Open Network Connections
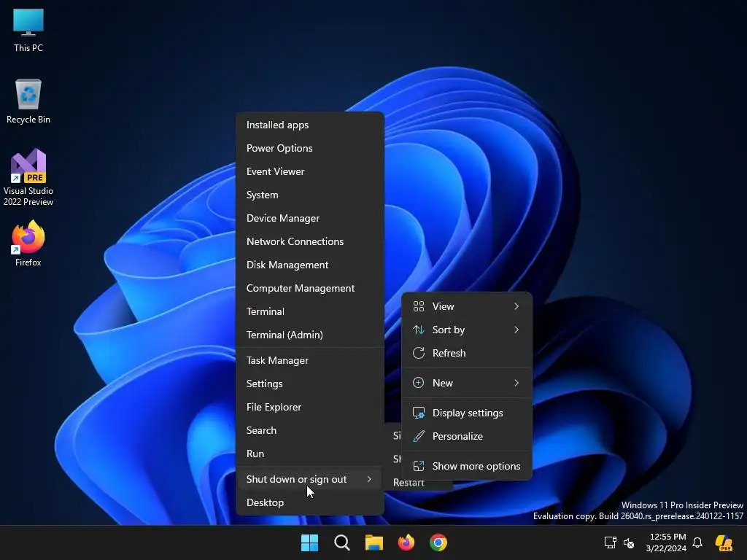747x560 pixels. (x=310, y=241)
